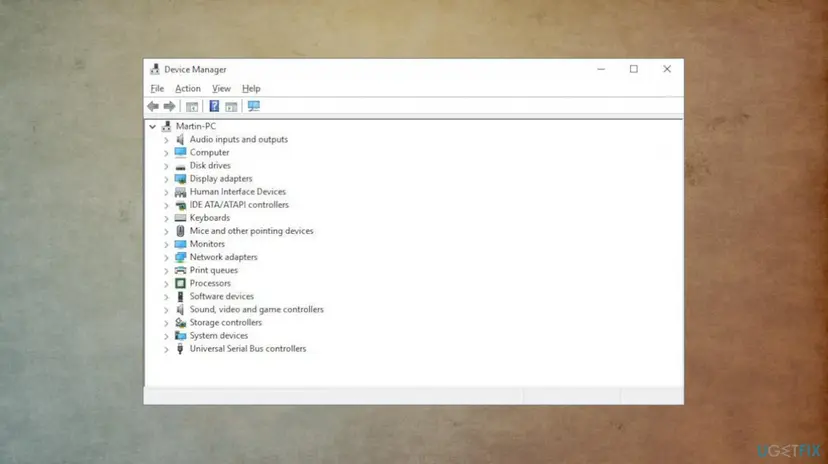Click the Universal Serial Bus controllers icon
This screenshot has height=464, width=828.
pos(181,349)
